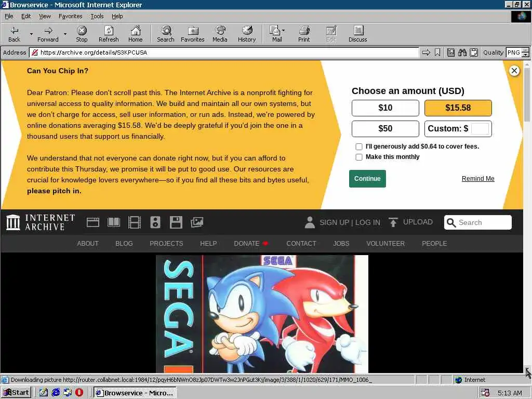Launch Opera from the quick launch bar
The image size is (532, 399).
(79, 393)
